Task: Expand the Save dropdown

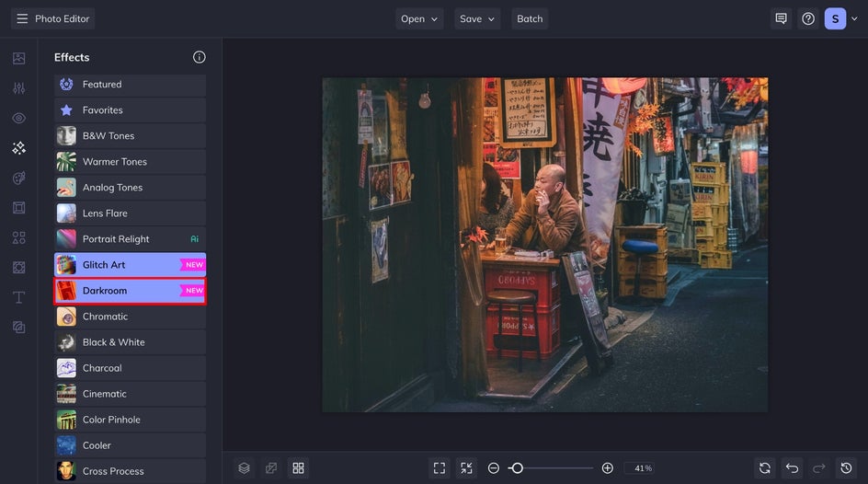Action: tap(477, 18)
